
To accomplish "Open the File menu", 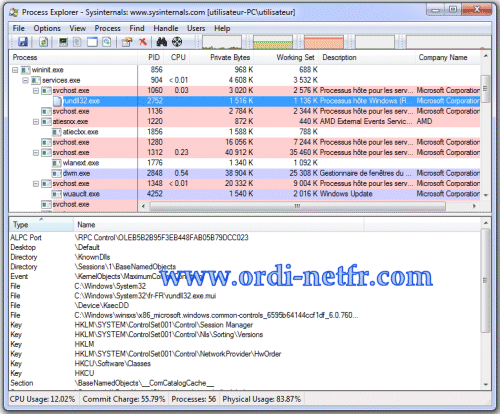I will pyautogui.click(x=19, y=28).
